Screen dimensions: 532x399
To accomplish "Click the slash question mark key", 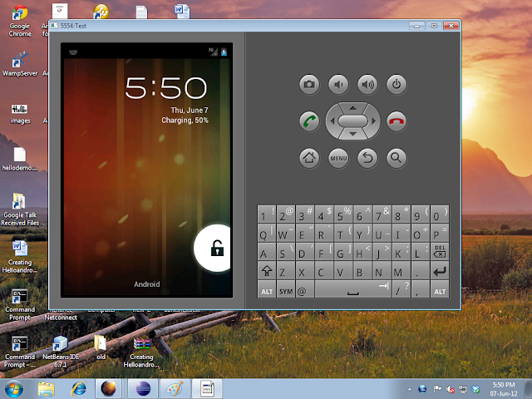I will click(x=401, y=290).
